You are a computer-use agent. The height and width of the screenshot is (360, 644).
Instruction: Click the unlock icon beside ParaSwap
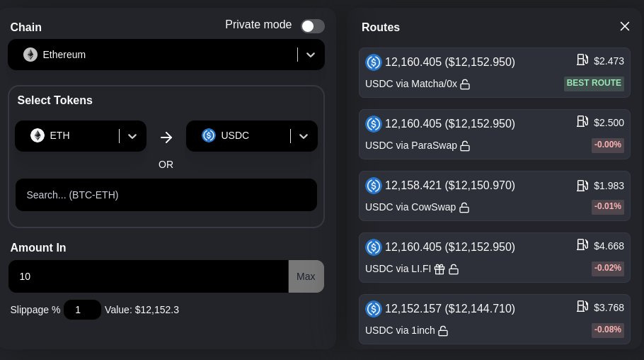465,146
